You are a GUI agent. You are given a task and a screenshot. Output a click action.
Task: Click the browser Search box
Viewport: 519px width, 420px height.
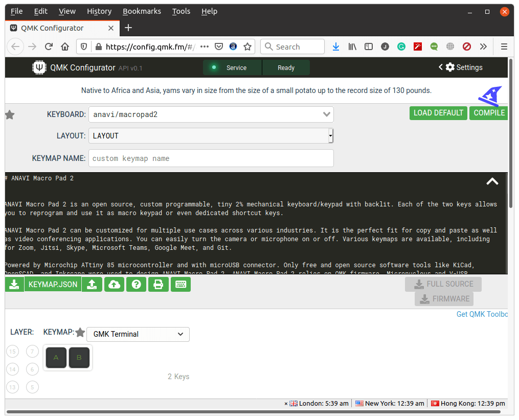click(x=292, y=46)
